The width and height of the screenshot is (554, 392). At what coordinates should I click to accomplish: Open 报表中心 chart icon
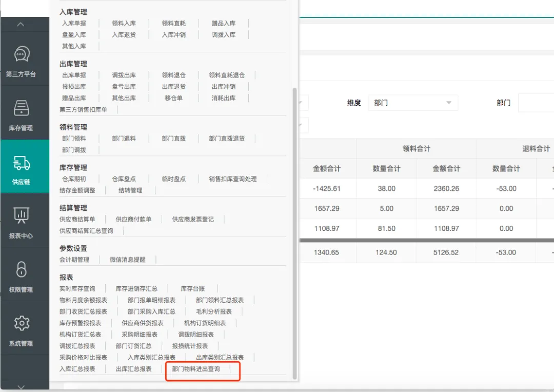point(21,215)
